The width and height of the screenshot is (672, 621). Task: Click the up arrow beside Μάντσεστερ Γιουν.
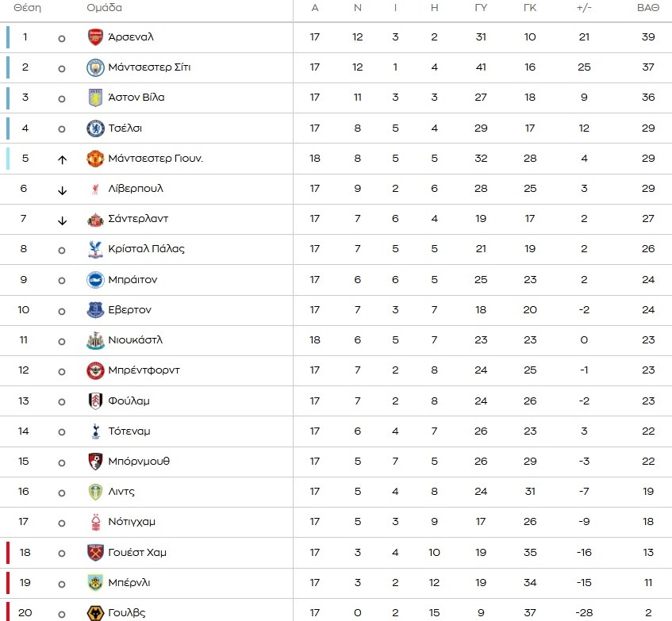(x=62, y=159)
